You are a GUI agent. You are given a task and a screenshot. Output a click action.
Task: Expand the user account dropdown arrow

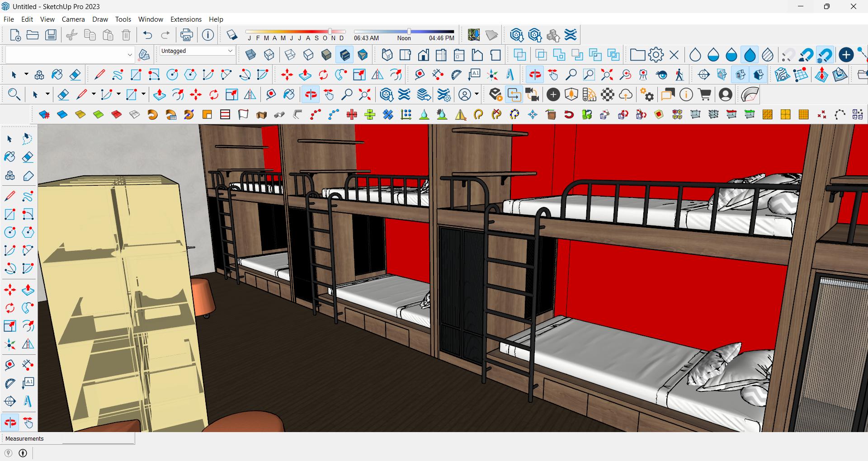point(476,95)
